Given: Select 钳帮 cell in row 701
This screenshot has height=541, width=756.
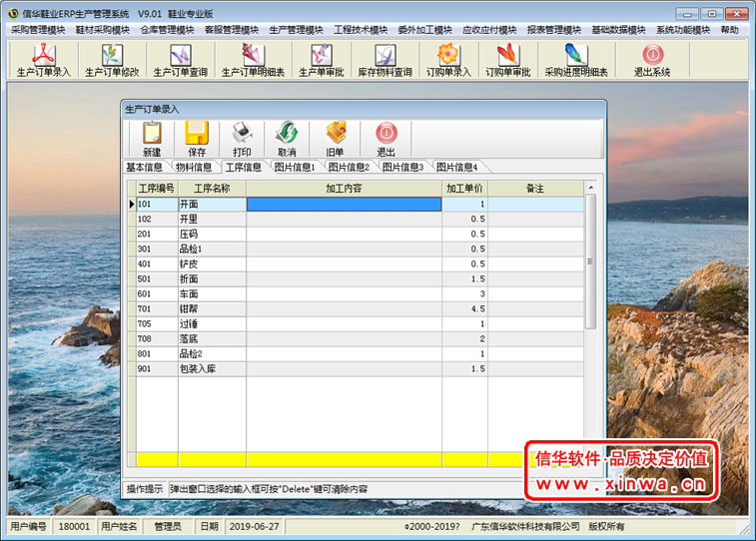Looking at the screenshot, I should [212, 308].
